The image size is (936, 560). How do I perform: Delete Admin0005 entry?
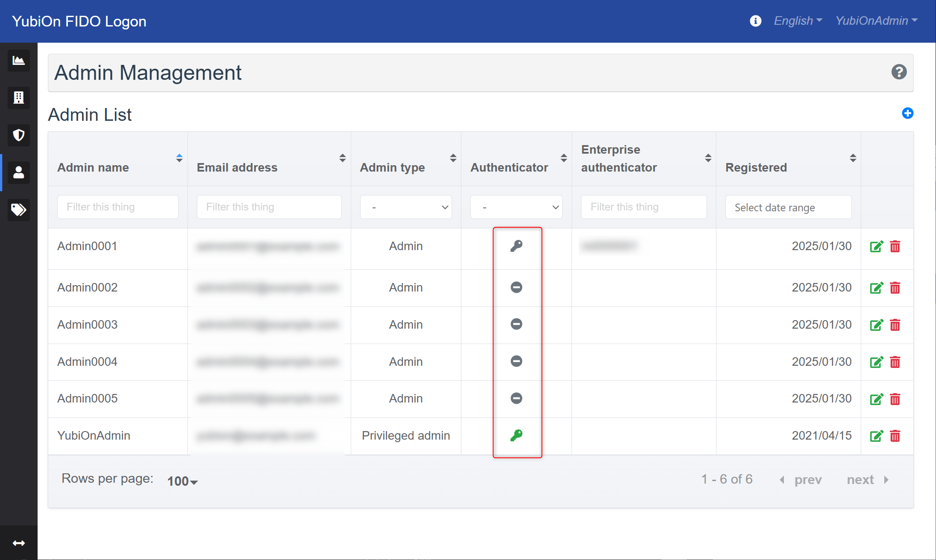pyautogui.click(x=895, y=399)
